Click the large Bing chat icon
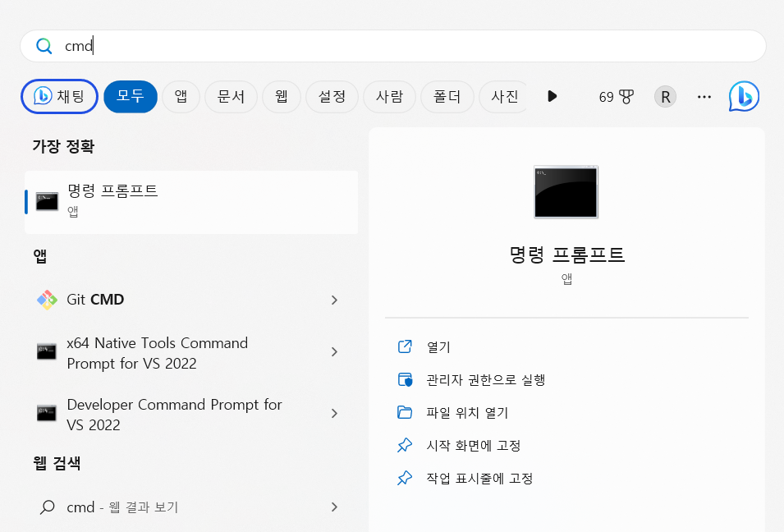This screenshot has width=784, height=532. [744, 96]
